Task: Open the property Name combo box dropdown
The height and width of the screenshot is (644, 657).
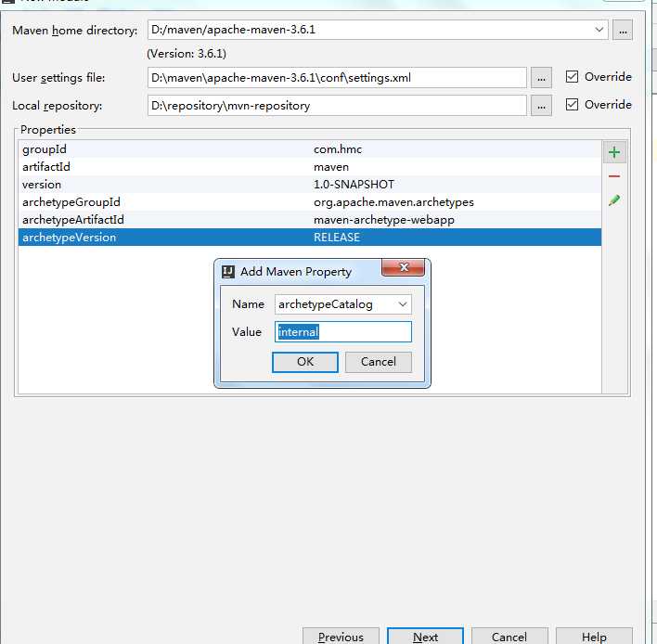Action: 403,304
